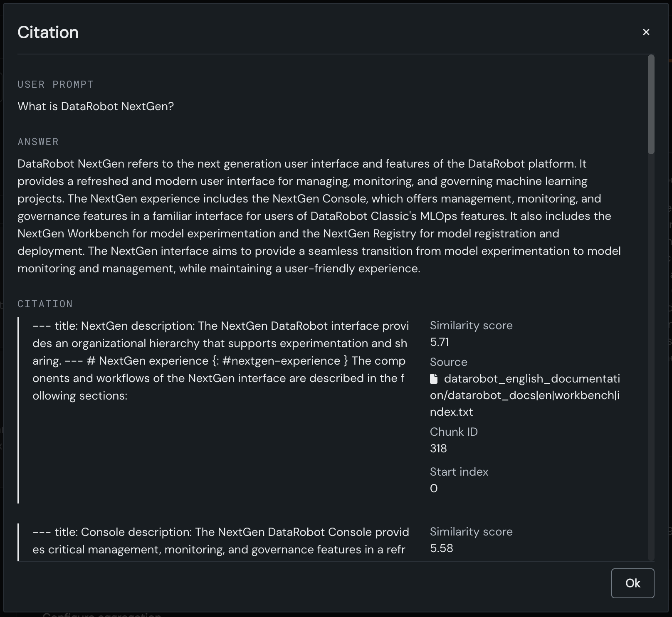Click the scrollbar track below the thumb

tap(651, 353)
